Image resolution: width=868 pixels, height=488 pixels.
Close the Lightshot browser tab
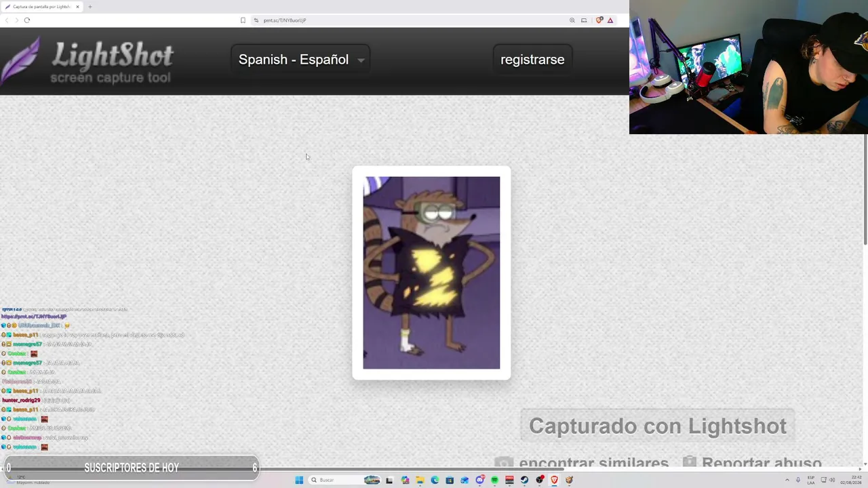tap(77, 7)
